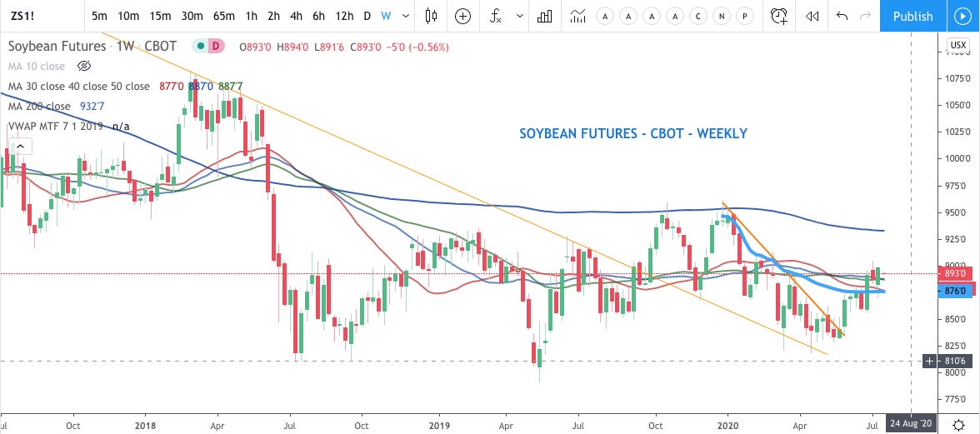This screenshot has width=980, height=434.
Task: Open the candlestick chart style selector
Action: 431,16
